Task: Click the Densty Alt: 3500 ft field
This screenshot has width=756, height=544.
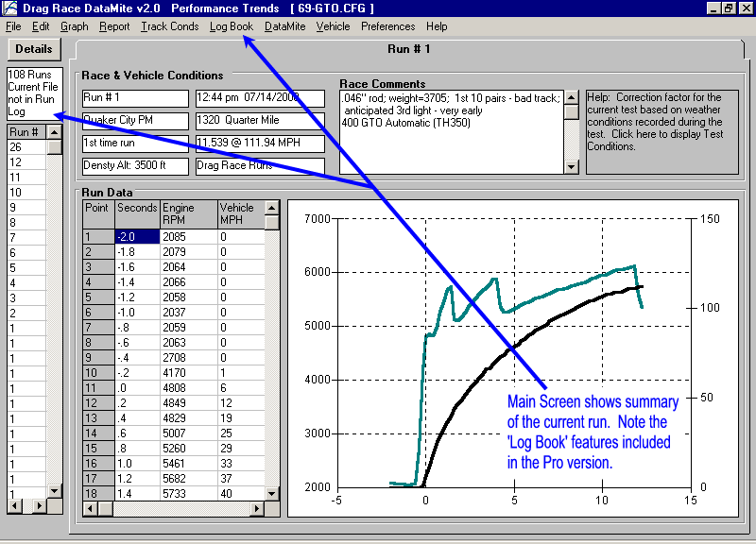Action: (x=134, y=166)
